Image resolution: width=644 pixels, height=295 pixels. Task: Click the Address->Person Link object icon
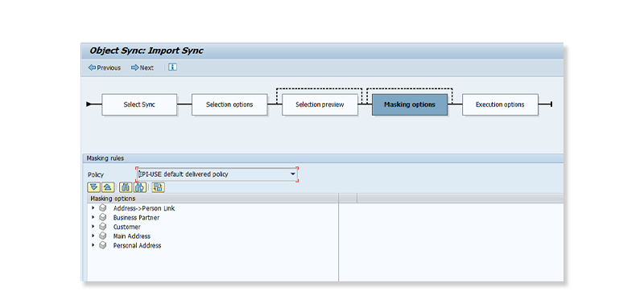click(x=103, y=208)
